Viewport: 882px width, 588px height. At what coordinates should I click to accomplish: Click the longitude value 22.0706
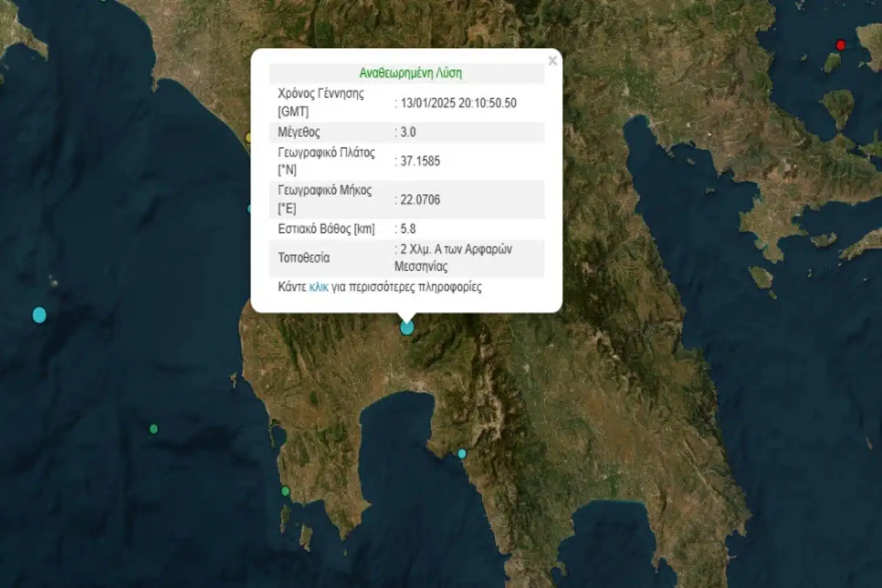[x=420, y=200]
